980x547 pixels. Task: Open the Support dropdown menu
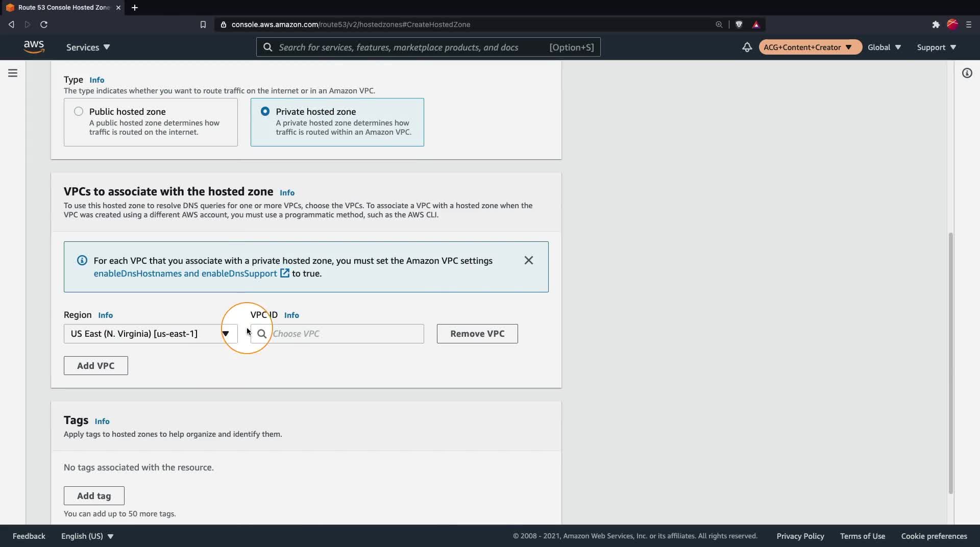click(937, 47)
